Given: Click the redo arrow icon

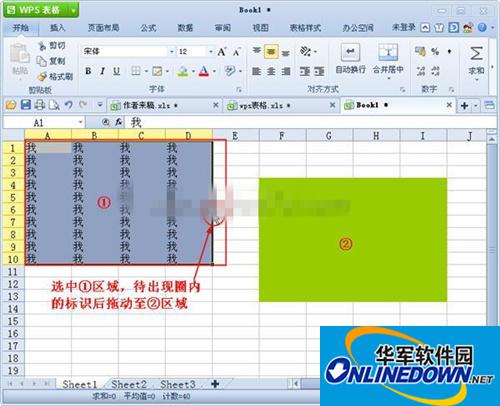Looking at the screenshot, I should pos(82,105).
